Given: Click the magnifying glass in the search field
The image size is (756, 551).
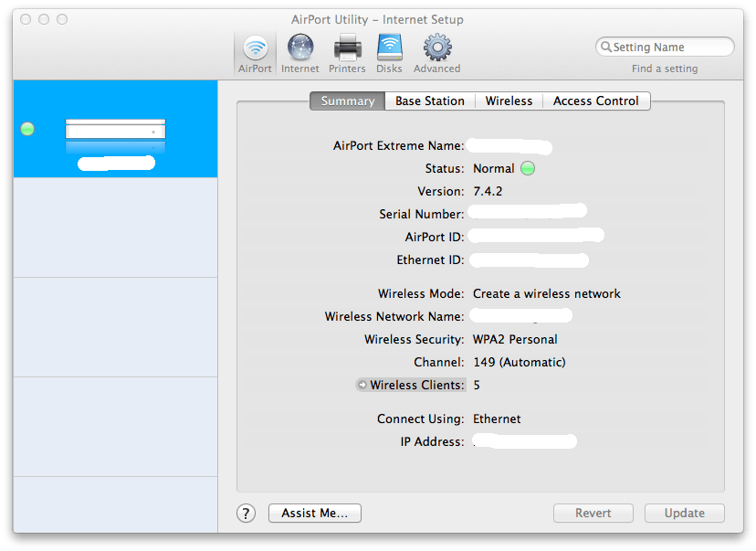Looking at the screenshot, I should (x=605, y=47).
